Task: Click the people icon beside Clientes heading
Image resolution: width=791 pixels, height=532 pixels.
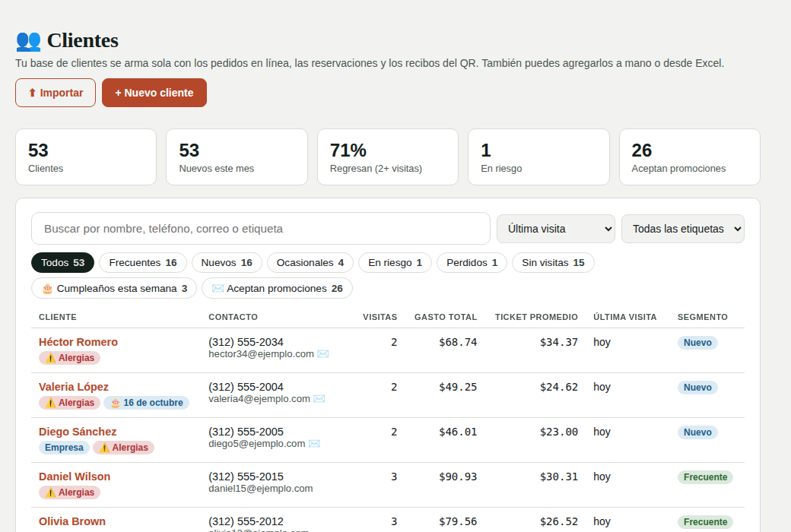Action: click(28, 41)
